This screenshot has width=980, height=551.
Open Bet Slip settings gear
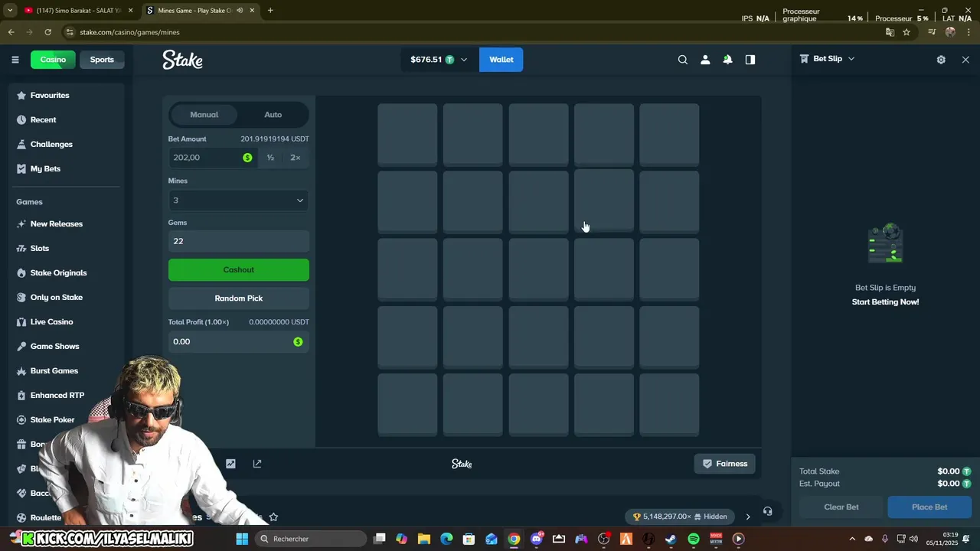tap(941, 60)
